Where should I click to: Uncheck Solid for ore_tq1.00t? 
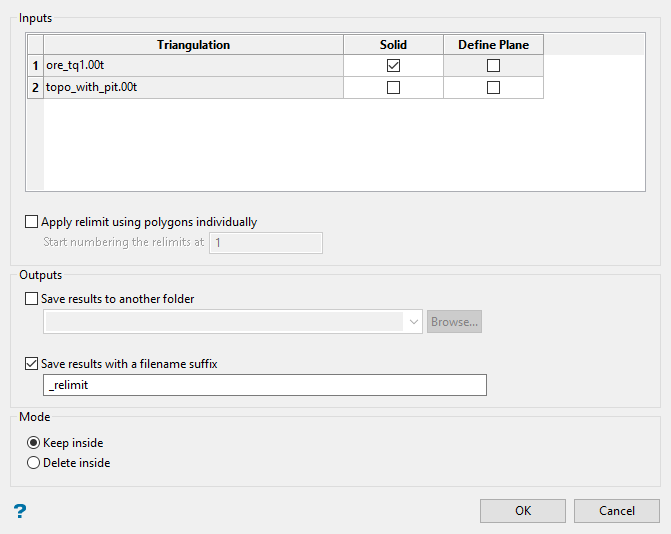tap(393, 66)
